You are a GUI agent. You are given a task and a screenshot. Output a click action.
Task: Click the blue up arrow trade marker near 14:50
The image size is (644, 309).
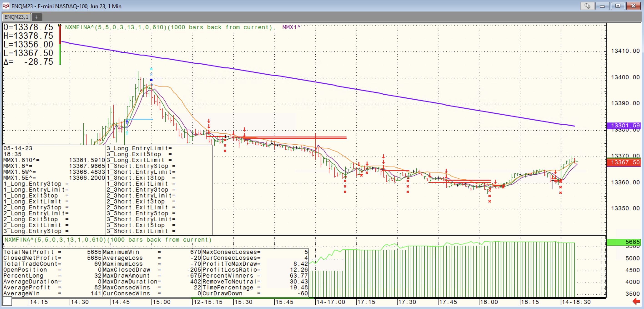127,122
